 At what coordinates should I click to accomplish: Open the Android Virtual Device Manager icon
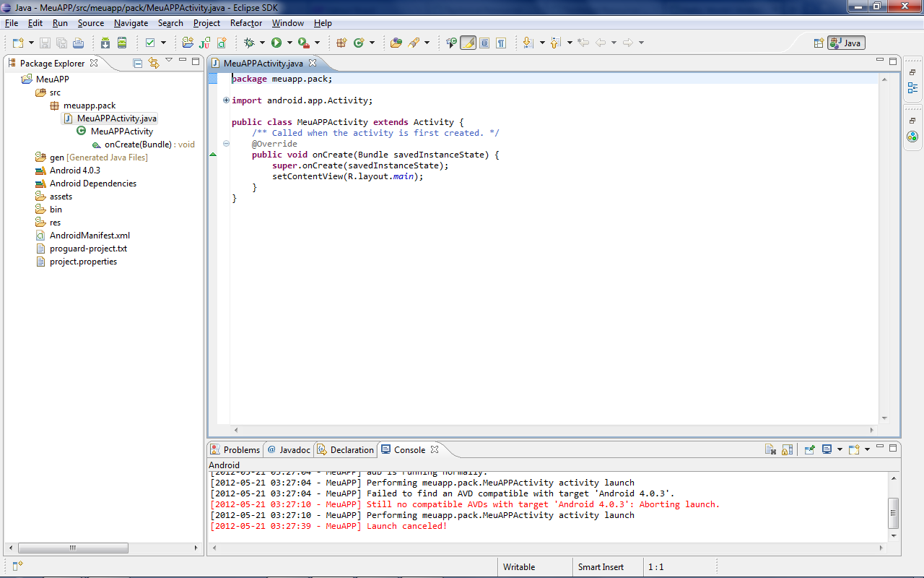coord(122,43)
